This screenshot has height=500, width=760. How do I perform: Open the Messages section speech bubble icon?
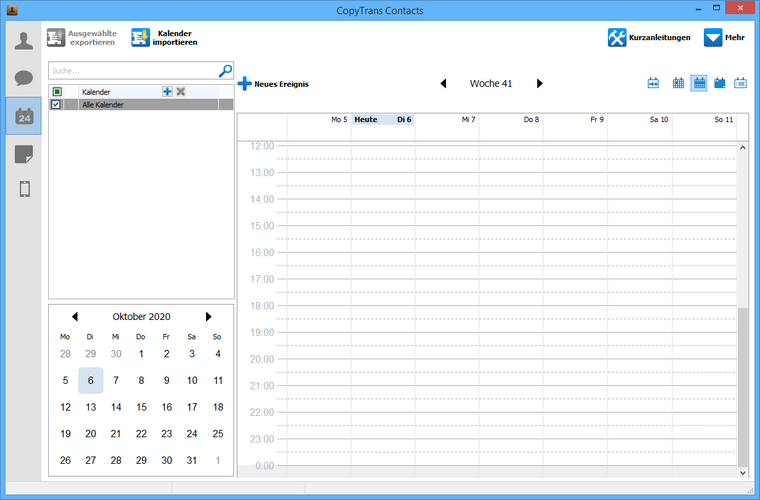pos(24,78)
